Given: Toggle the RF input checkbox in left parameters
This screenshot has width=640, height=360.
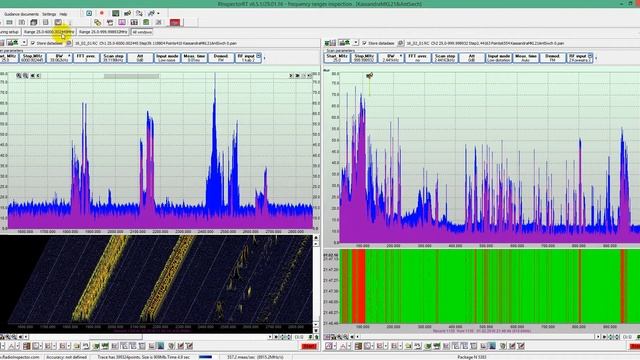Looking at the screenshot, I should pyautogui.click(x=258, y=56).
